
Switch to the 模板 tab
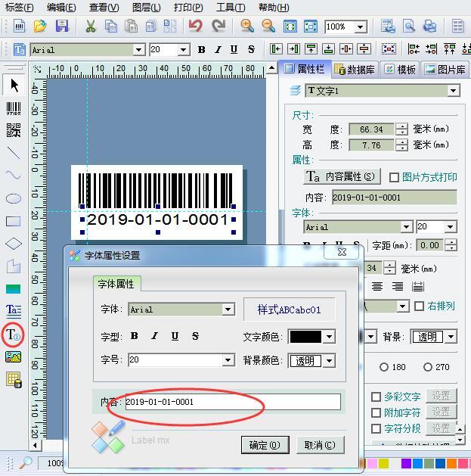tap(400, 70)
